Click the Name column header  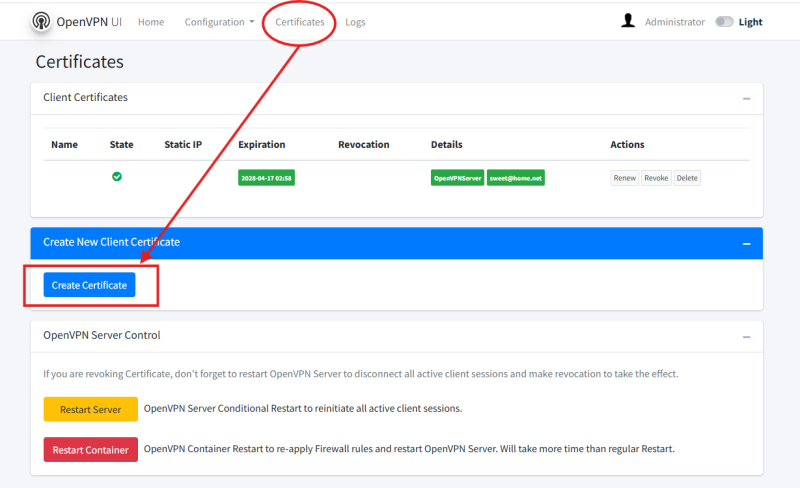tap(64, 144)
